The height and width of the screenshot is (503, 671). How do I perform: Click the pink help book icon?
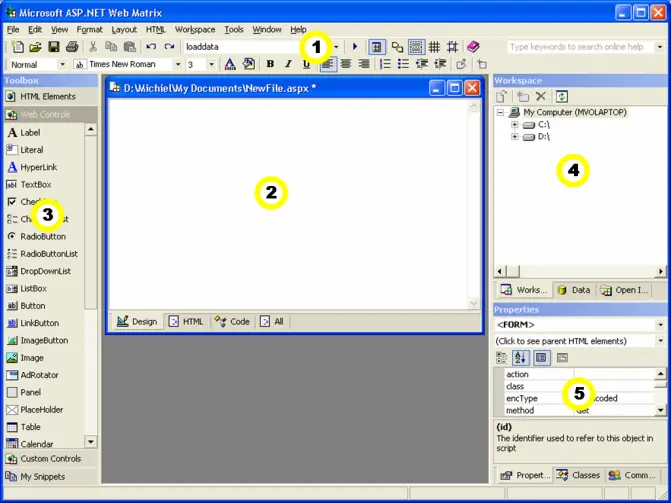point(473,47)
